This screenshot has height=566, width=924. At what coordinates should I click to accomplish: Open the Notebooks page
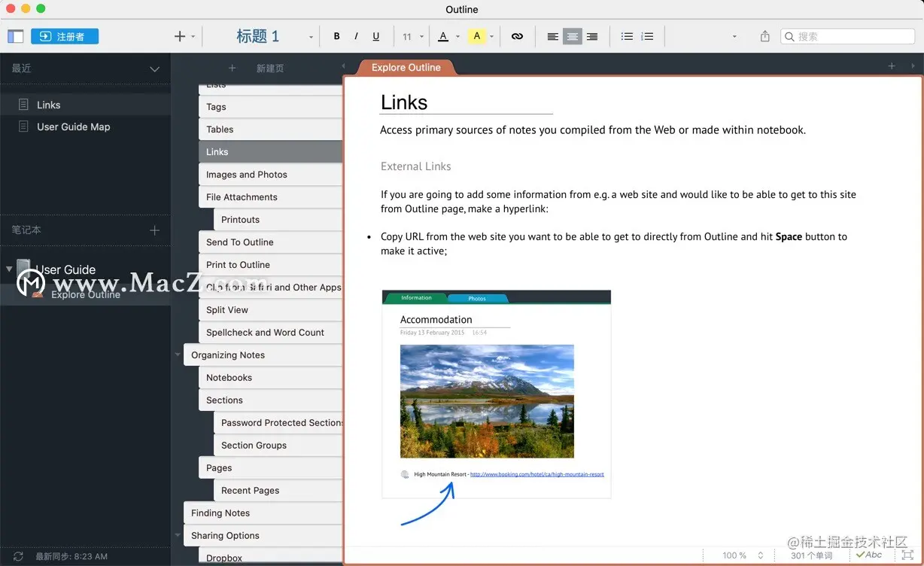(x=271, y=378)
